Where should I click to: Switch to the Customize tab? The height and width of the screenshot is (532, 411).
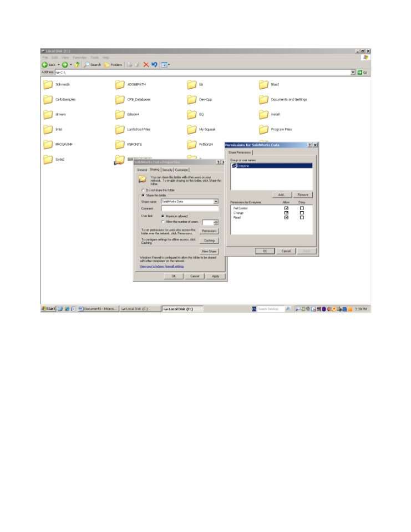(x=181, y=170)
